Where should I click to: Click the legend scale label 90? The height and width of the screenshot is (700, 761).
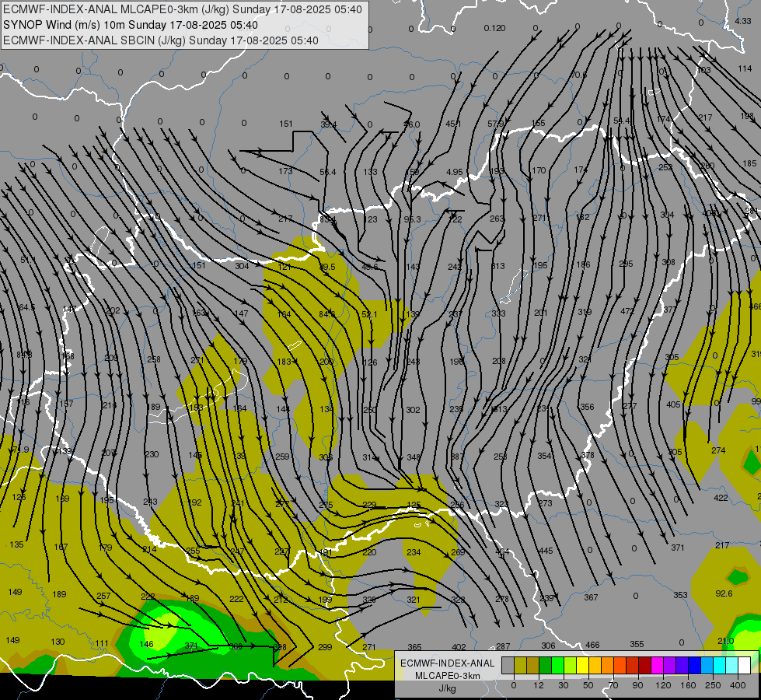(x=637, y=685)
